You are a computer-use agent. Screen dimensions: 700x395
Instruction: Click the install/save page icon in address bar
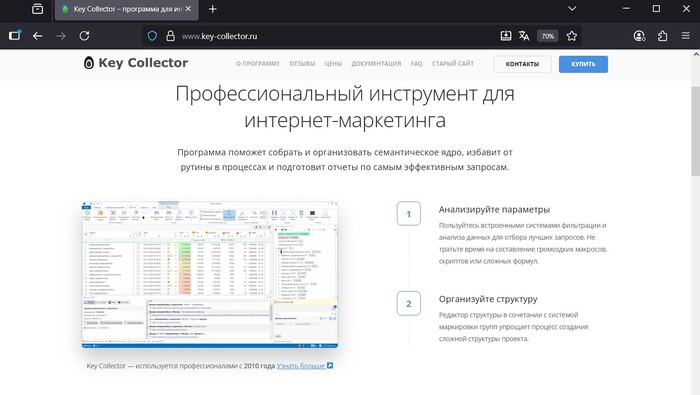(x=506, y=36)
